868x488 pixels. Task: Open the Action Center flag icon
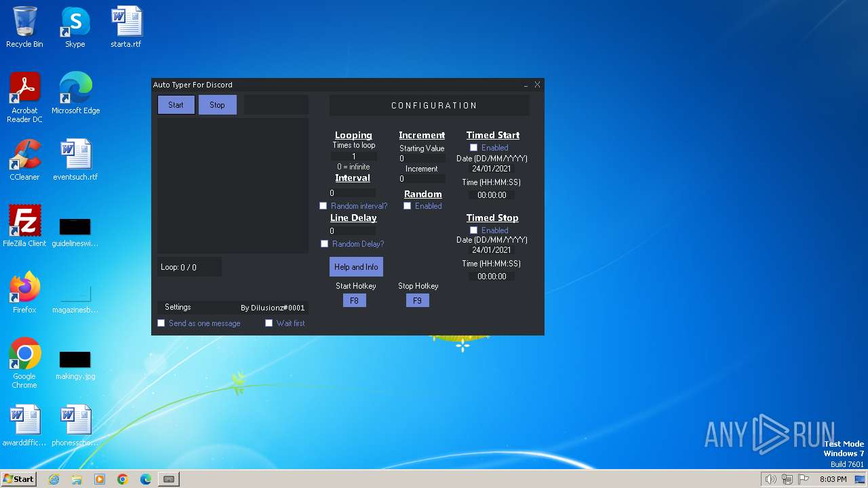804,479
